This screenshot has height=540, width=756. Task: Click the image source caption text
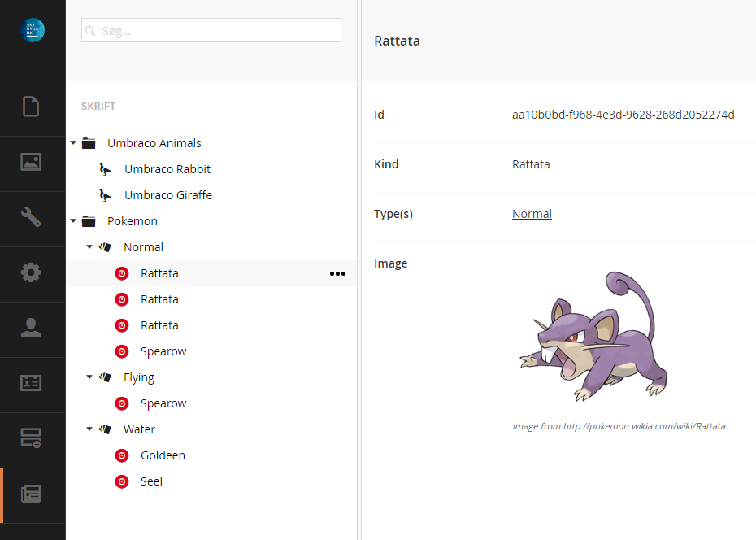(x=619, y=426)
